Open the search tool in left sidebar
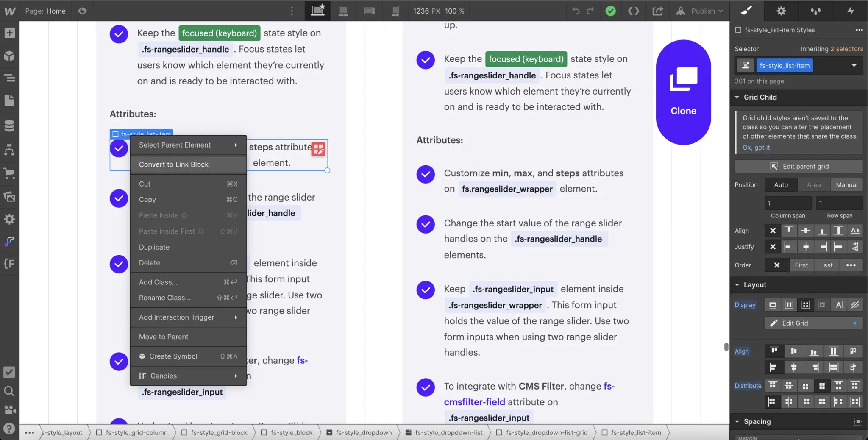 click(9, 391)
